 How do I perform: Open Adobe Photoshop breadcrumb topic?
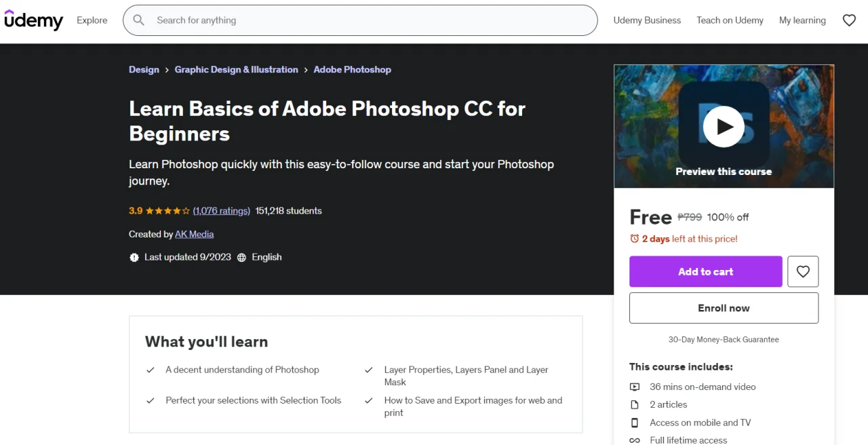[x=352, y=70]
